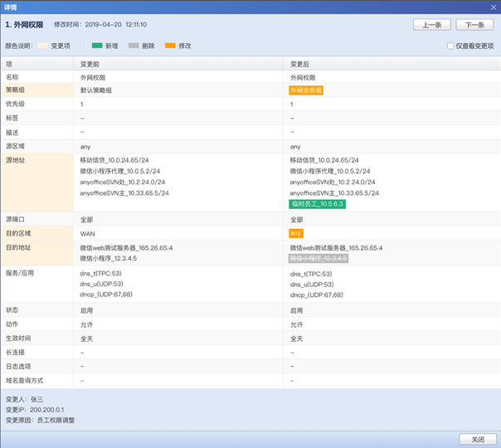Screen dimensions: 501x448
Task: Click the gray 删除 legend swatch
Action: (135, 46)
